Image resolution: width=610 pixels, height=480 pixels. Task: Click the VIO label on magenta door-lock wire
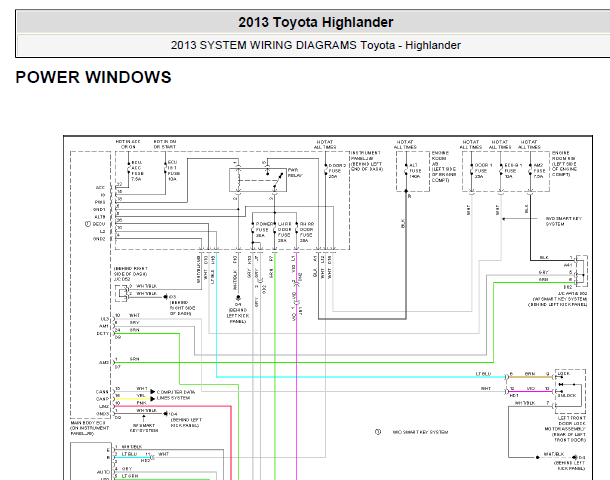point(531,388)
